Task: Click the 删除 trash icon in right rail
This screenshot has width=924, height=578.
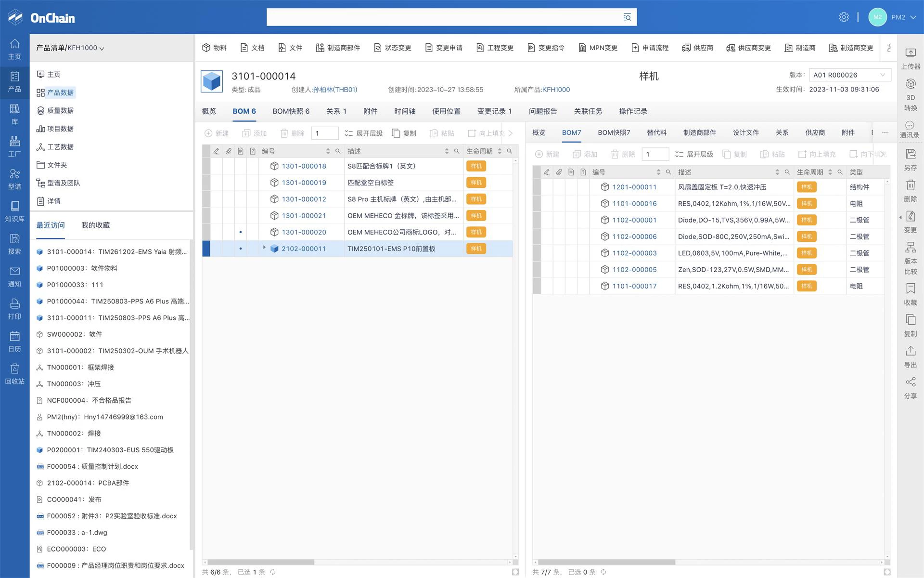Action: coord(910,191)
